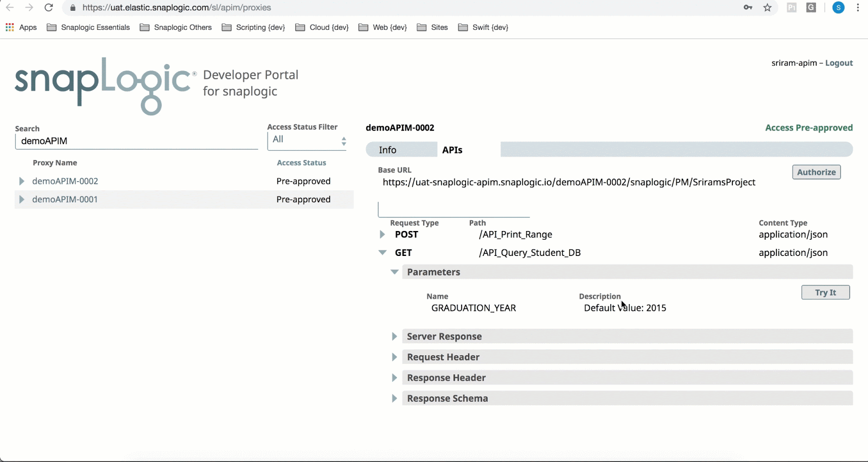The image size is (868, 462).
Task: Open Snaplogic Others bookmark folder
Action: pos(176,27)
